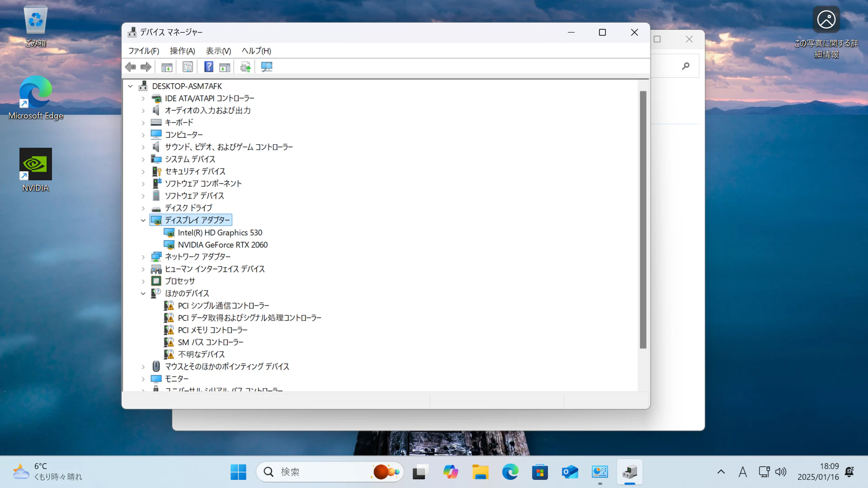Expand オーディオの入力および出力 node
This screenshot has height=488, width=868.
coord(143,111)
